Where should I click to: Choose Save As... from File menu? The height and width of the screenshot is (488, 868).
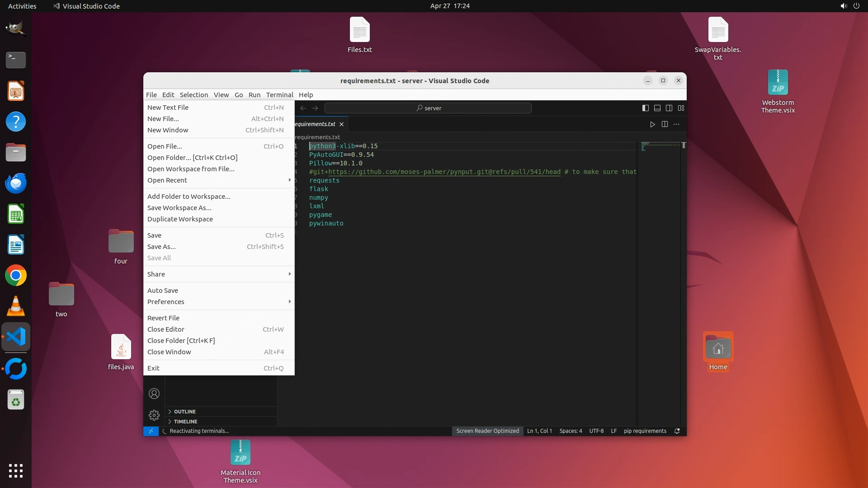[x=161, y=247]
